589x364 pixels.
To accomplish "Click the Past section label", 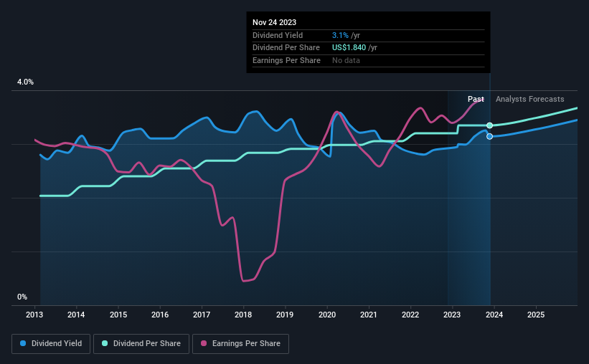I will pyautogui.click(x=476, y=99).
